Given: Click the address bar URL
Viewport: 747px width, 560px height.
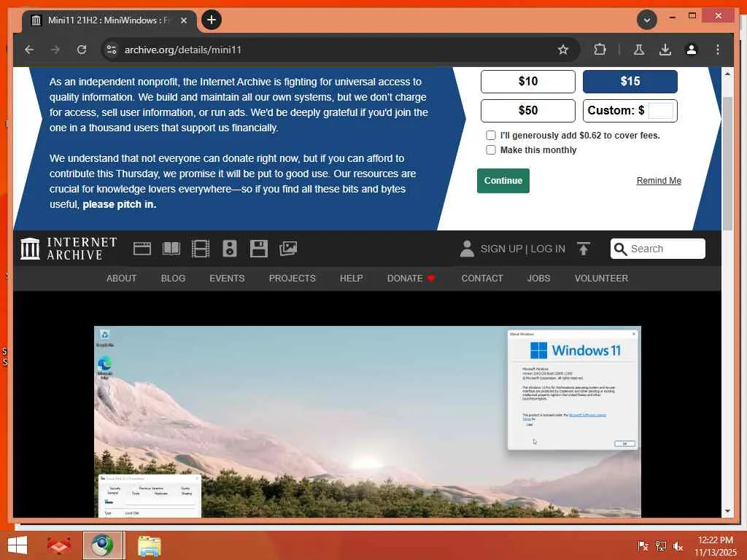Looking at the screenshot, I should click(183, 50).
